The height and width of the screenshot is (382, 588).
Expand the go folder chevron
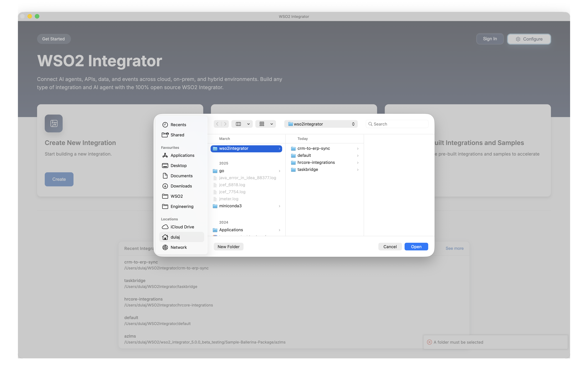tap(279, 171)
